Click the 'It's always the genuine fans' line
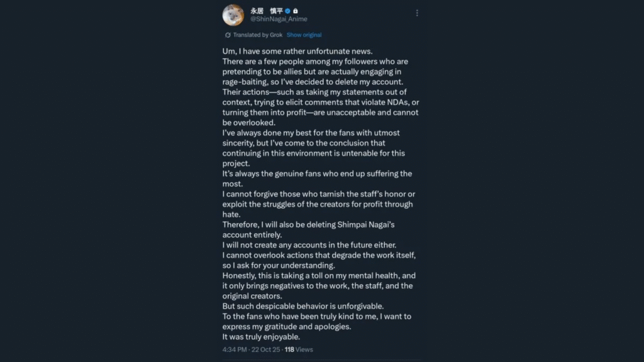The image size is (644, 362). [x=317, y=173]
